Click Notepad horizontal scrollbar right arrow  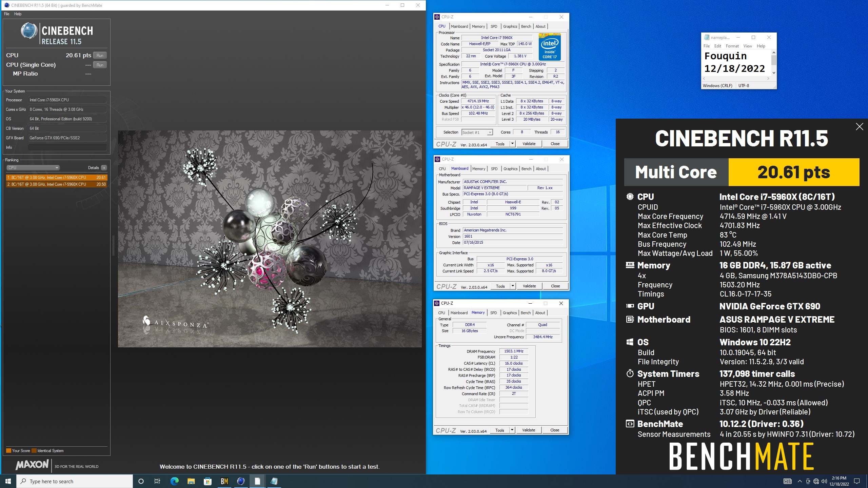tap(768, 79)
